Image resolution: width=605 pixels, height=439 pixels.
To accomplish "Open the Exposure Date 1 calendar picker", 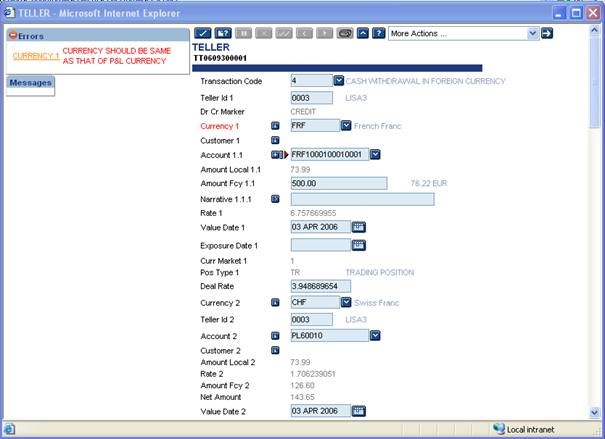I will [x=359, y=244].
